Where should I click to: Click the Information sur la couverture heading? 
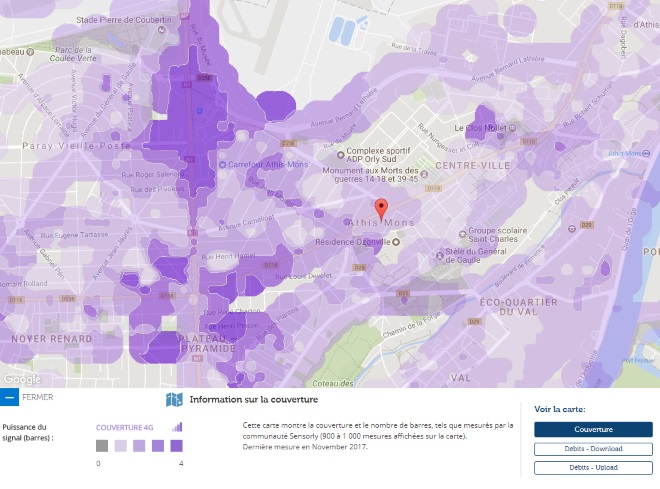coord(253,400)
